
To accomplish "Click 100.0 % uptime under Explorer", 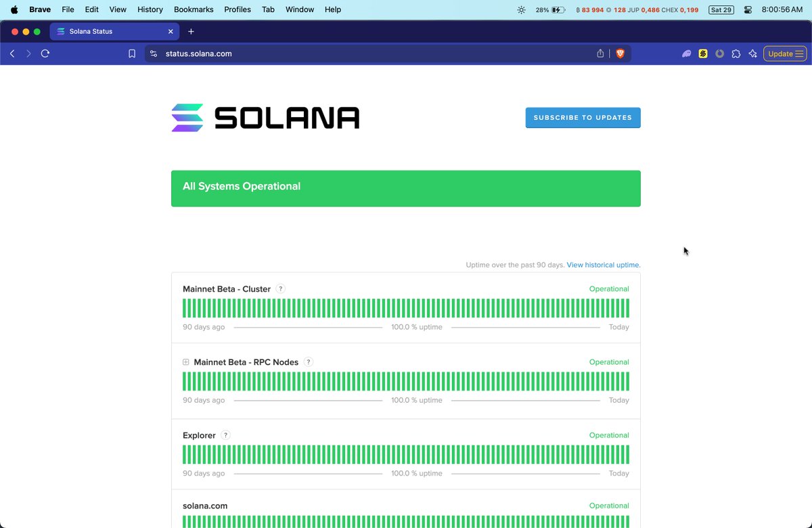I will (x=417, y=473).
